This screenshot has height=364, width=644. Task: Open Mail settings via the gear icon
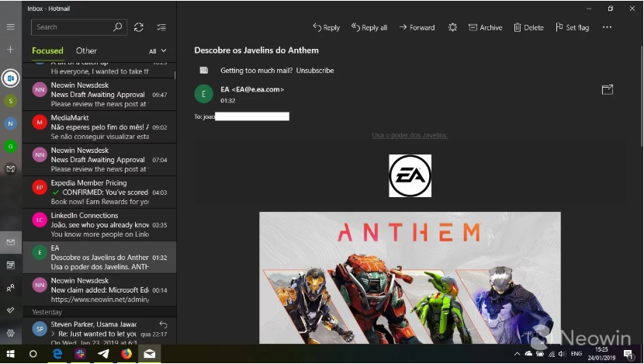[11, 332]
